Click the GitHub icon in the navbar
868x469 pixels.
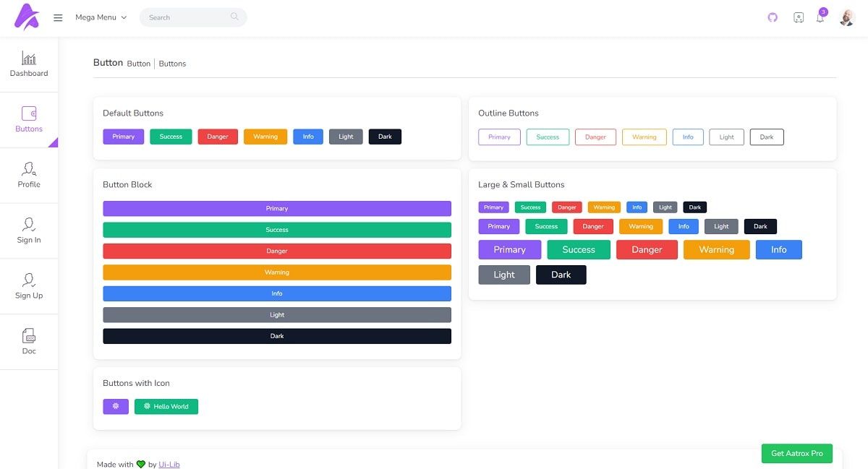(x=773, y=17)
